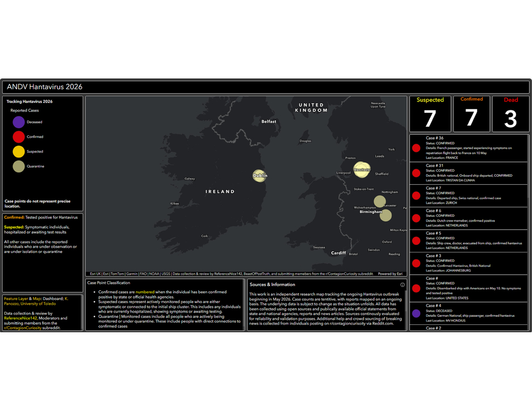Click the 'Tracking Hantavirus 2026' legend heading
This screenshot has width=532, height=410.
[29, 102]
